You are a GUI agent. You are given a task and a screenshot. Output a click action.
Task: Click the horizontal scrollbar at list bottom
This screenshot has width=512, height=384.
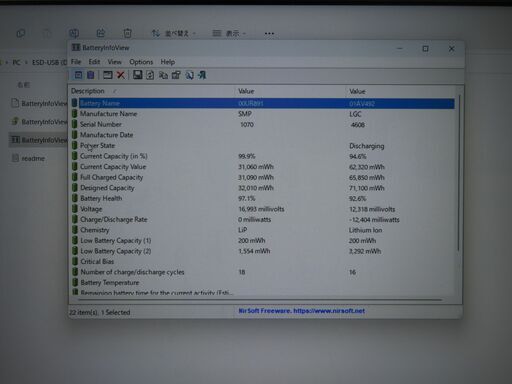(260, 300)
